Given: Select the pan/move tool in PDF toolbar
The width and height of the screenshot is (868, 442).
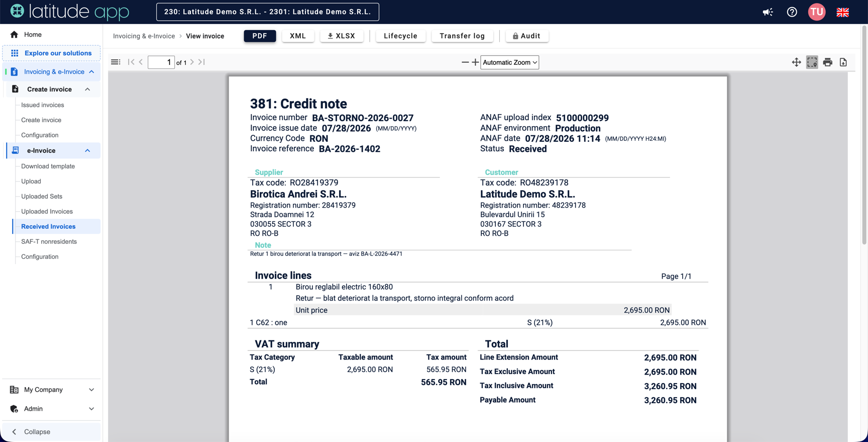Looking at the screenshot, I should tap(796, 62).
